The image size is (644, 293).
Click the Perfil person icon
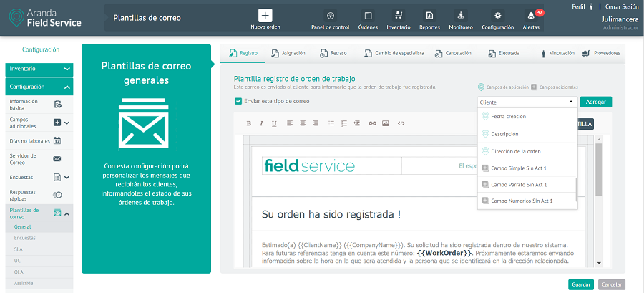click(x=591, y=6)
